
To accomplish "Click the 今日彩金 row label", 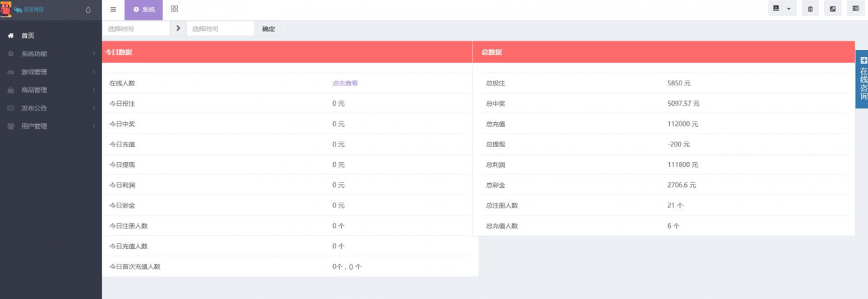I will (123, 205).
